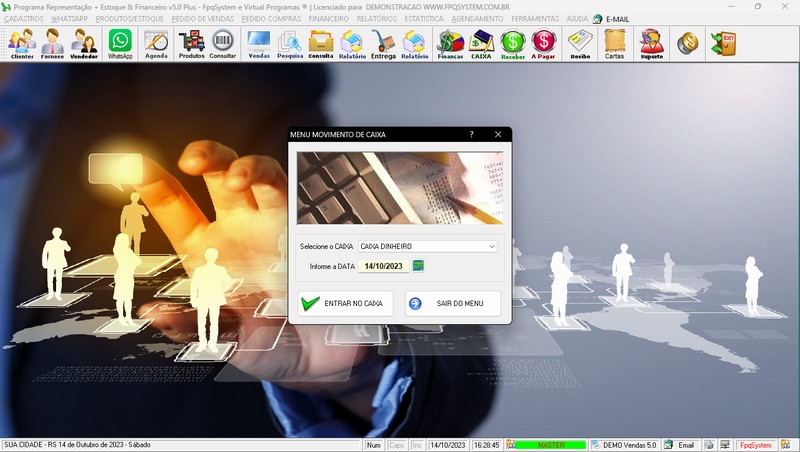
Task: Click the Informe a DATA input field
Action: pos(383,266)
